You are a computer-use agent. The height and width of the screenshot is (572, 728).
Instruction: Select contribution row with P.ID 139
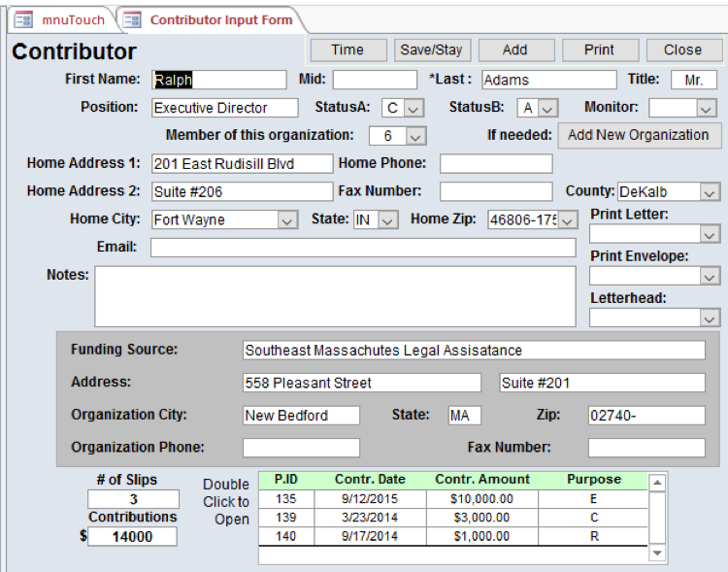pyautogui.click(x=285, y=518)
